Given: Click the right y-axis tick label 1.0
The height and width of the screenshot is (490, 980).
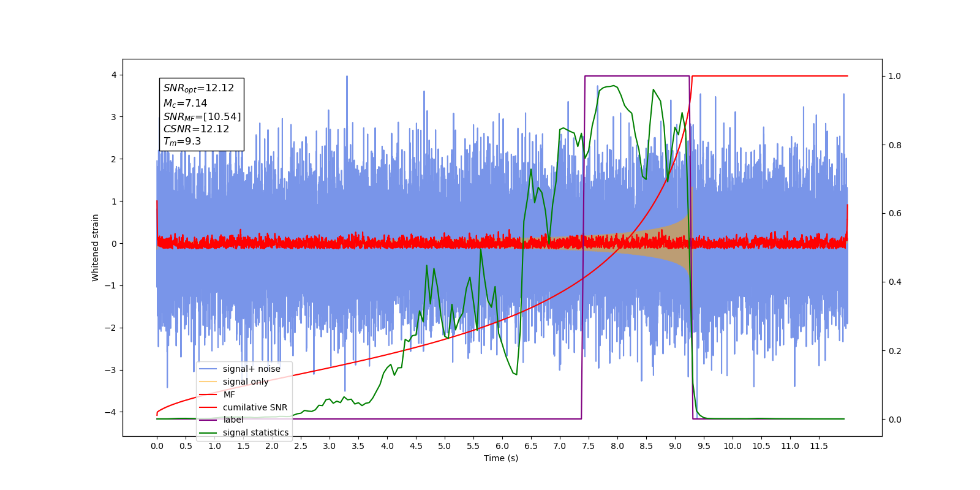Looking at the screenshot, I should 895,76.
